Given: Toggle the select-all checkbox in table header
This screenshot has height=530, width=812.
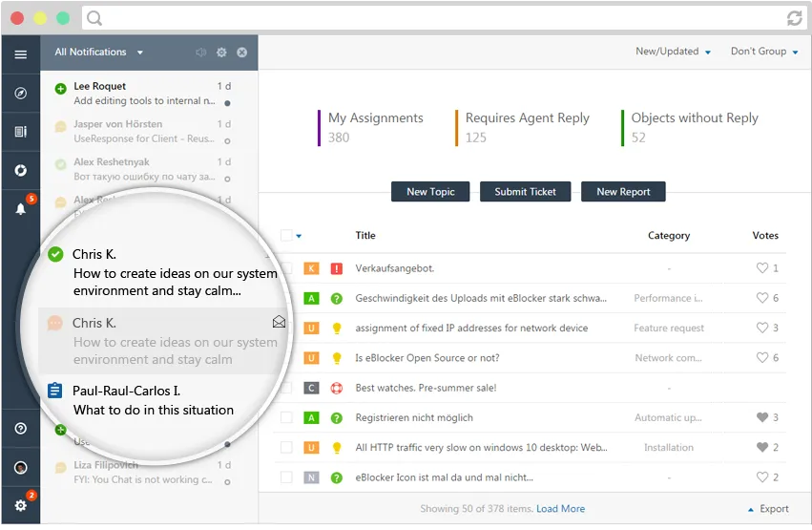Looking at the screenshot, I should (286, 236).
